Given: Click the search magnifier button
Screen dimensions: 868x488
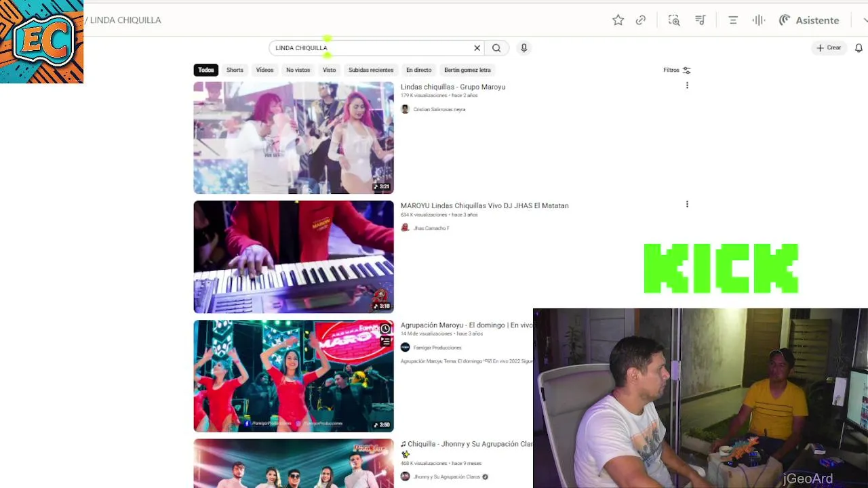Looking at the screenshot, I should [496, 48].
